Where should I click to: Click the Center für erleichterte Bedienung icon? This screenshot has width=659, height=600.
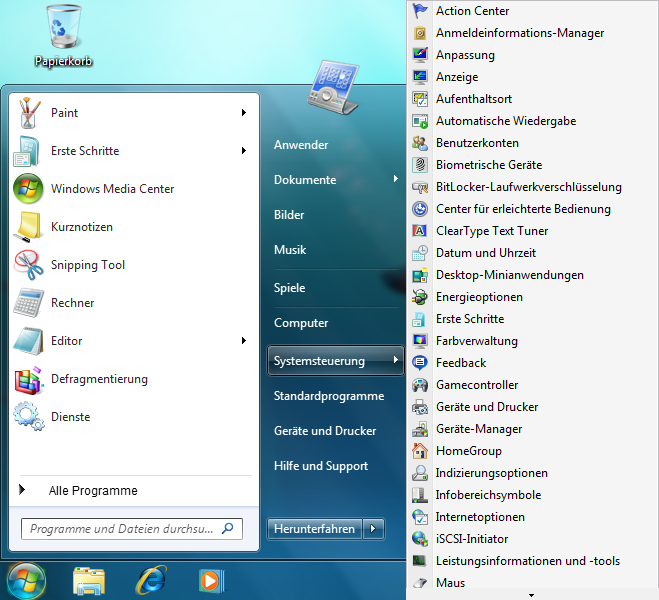420,209
